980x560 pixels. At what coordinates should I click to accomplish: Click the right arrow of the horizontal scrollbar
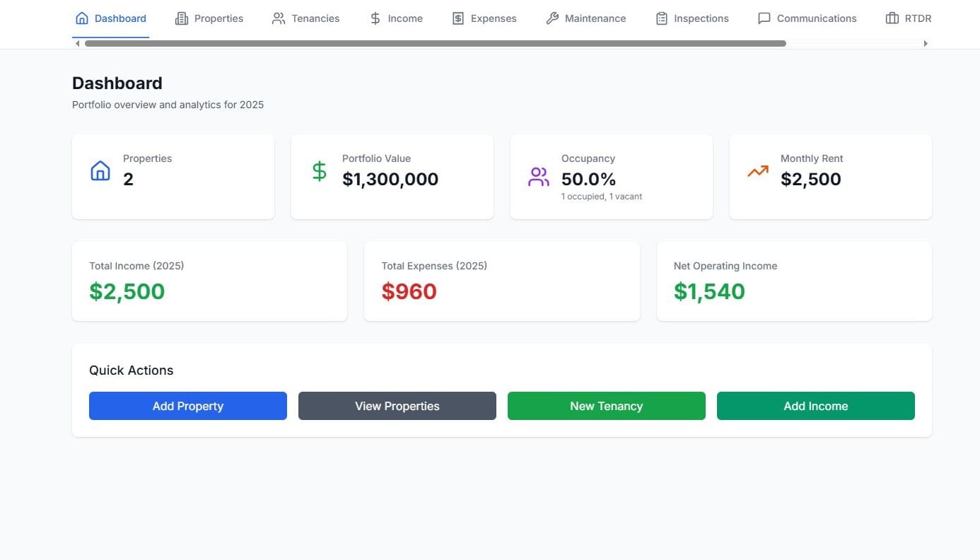pyautogui.click(x=926, y=43)
